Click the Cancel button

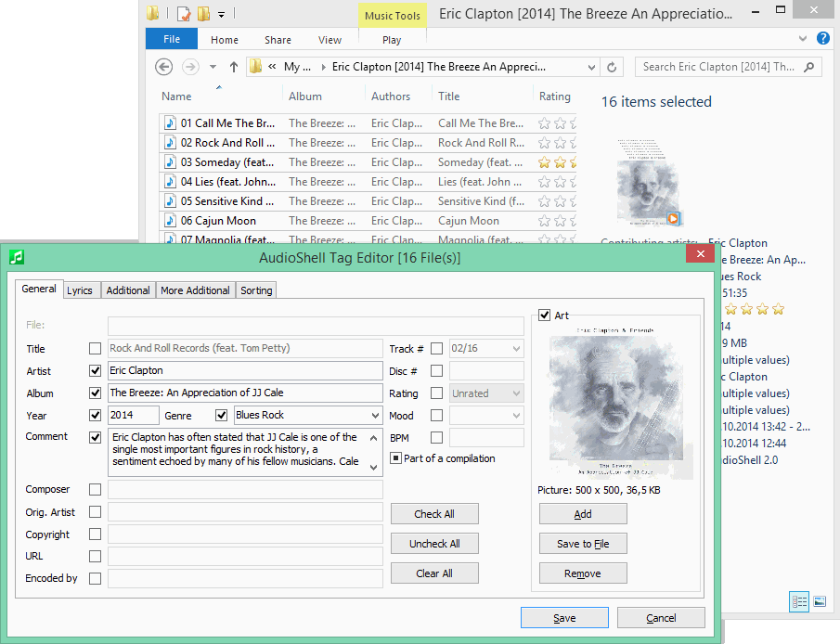click(x=661, y=618)
